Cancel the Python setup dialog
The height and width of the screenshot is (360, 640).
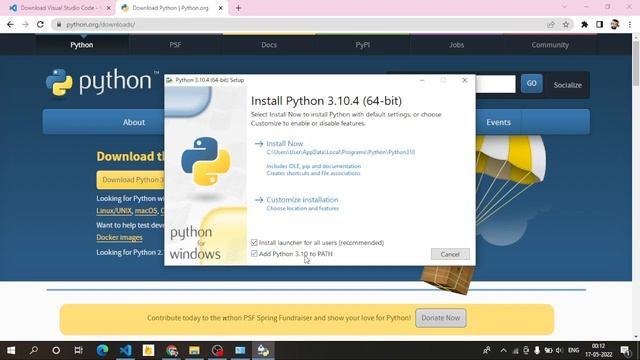450,254
